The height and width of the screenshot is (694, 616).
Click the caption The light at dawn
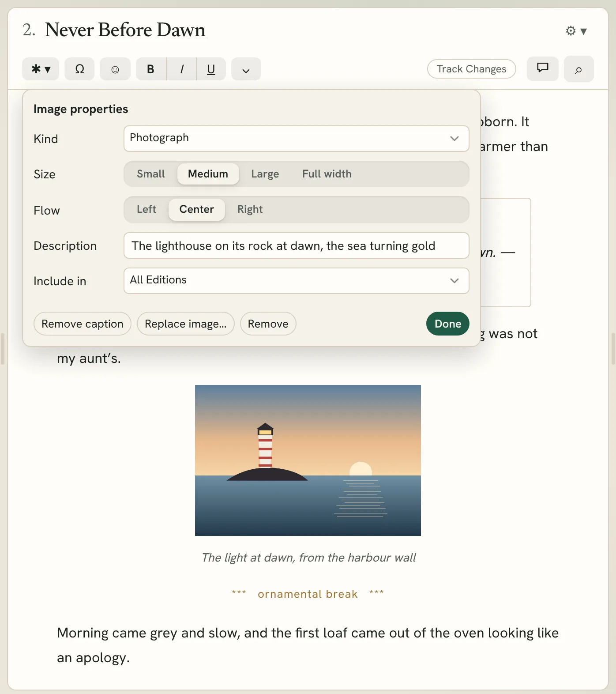(308, 558)
